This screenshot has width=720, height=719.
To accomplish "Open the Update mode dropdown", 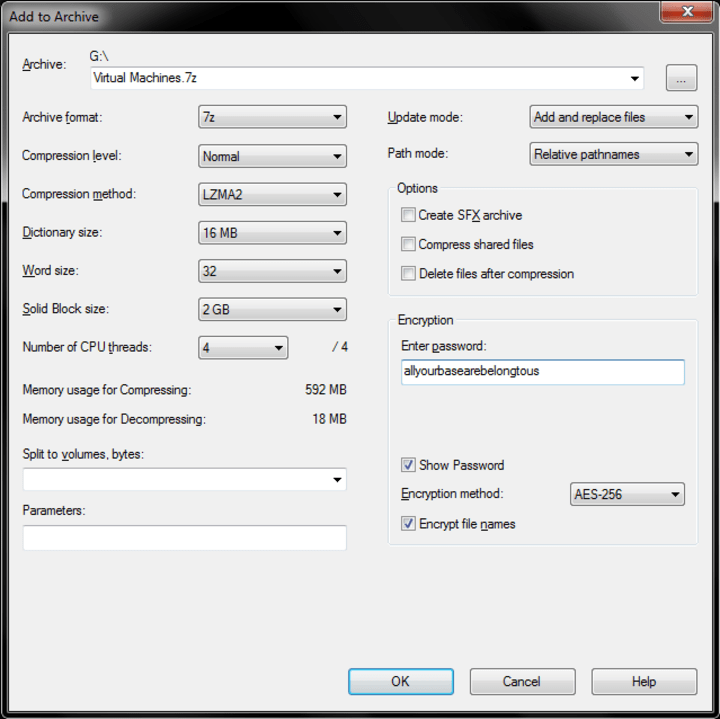I will (x=614, y=117).
